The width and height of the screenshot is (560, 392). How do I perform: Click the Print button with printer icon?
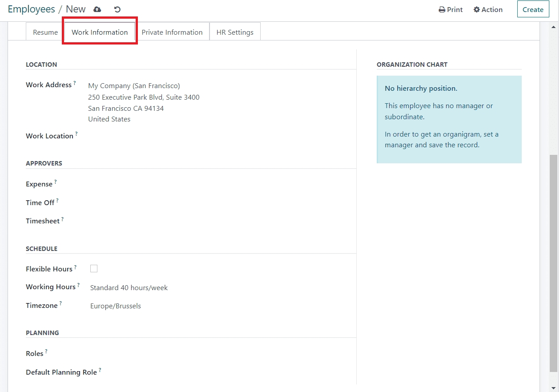point(451,9)
